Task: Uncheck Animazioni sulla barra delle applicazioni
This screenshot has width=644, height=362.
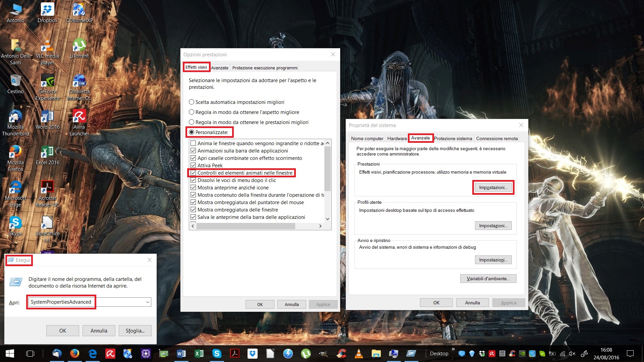Action: (x=193, y=150)
